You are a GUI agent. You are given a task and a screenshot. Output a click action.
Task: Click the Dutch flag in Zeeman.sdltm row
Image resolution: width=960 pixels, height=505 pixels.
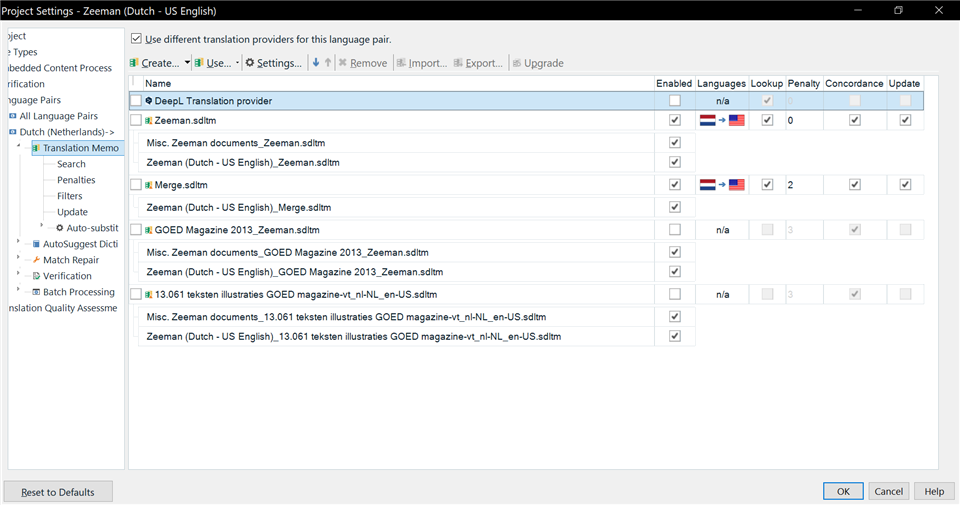(x=707, y=120)
